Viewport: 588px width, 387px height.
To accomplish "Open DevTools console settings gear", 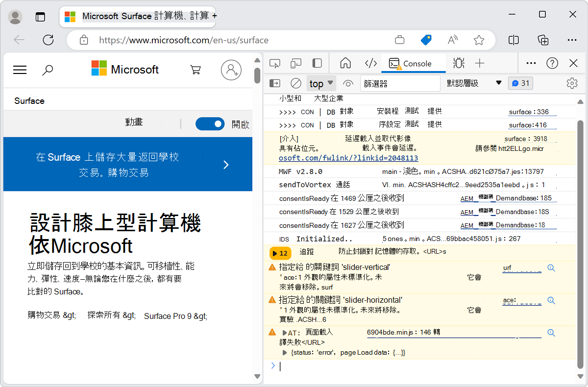I will tap(572, 83).
